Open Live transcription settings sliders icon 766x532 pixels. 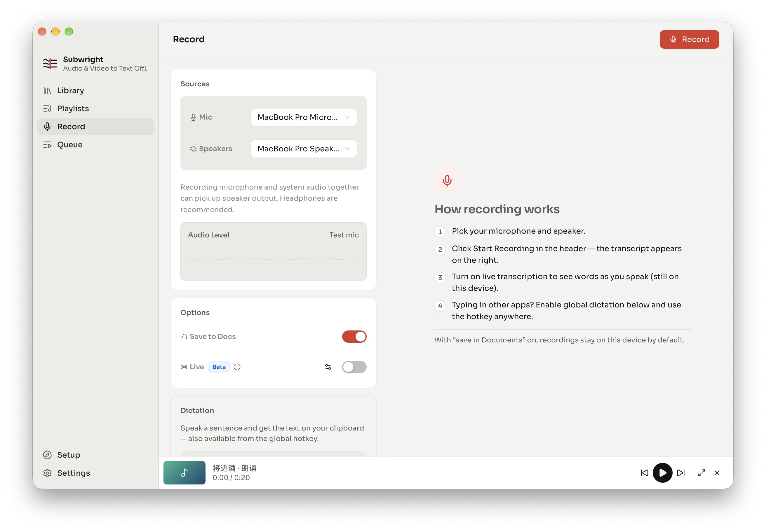click(328, 367)
